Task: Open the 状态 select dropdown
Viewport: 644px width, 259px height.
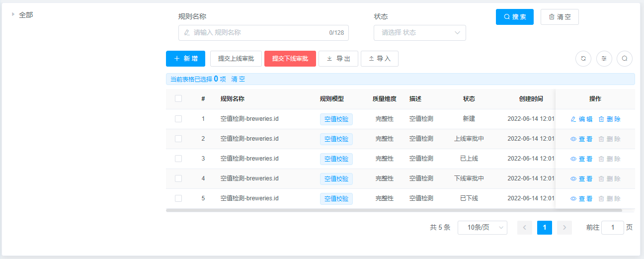Action: pyautogui.click(x=420, y=33)
